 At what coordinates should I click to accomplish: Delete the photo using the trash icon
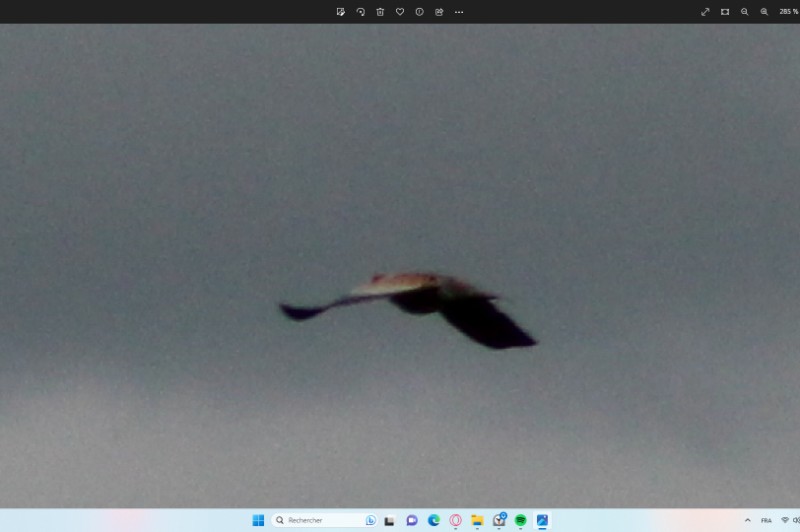point(380,12)
